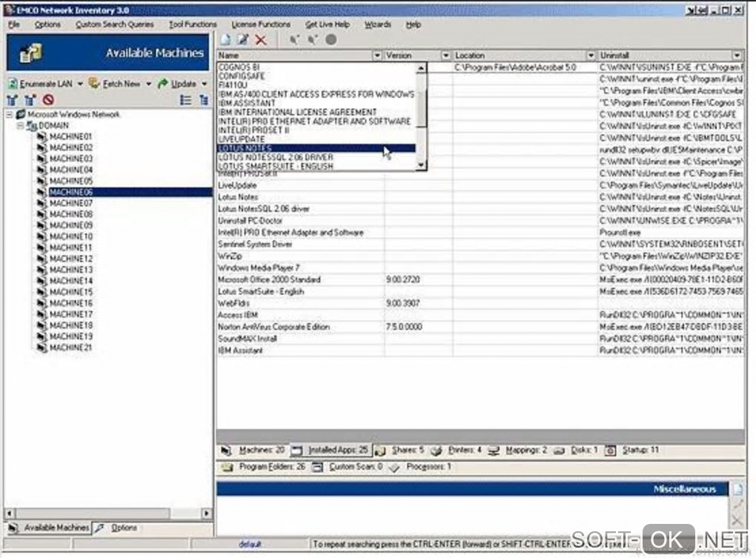
Task: Collapse the DOMAIN tree node
Action: [x=20, y=126]
